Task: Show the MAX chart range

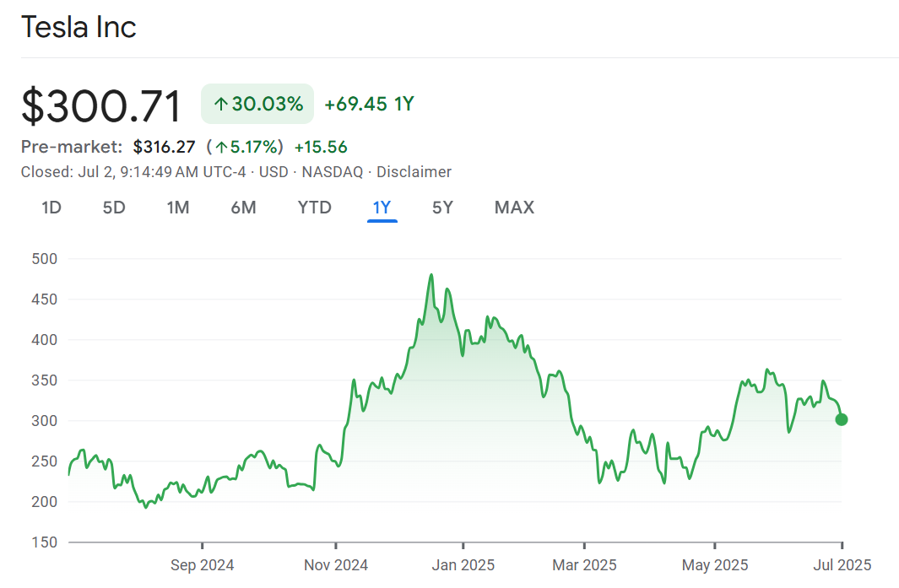Action: tap(514, 208)
